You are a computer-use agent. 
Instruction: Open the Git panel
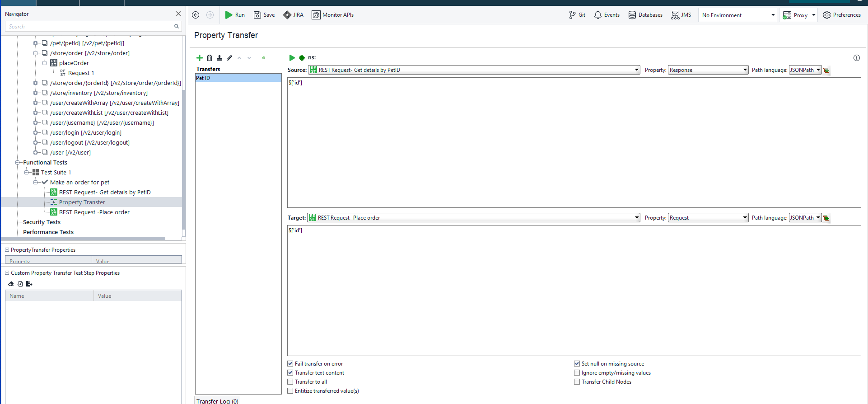pos(577,15)
